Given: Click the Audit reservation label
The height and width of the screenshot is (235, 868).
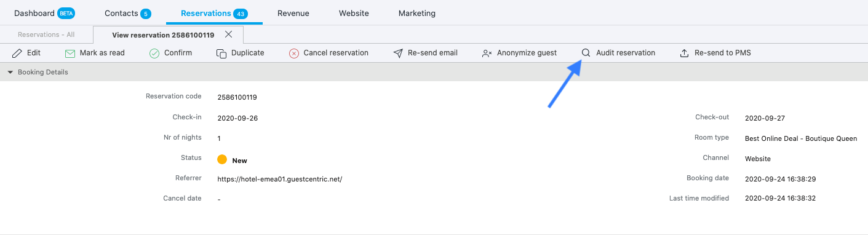Looking at the screenshot, I should coord(626,53).
